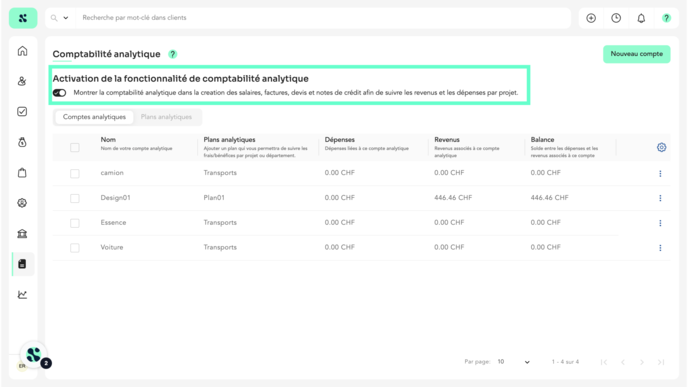Click the 446.46 CHF Revenus value
688x387 pixels.
tap(453, 197)
